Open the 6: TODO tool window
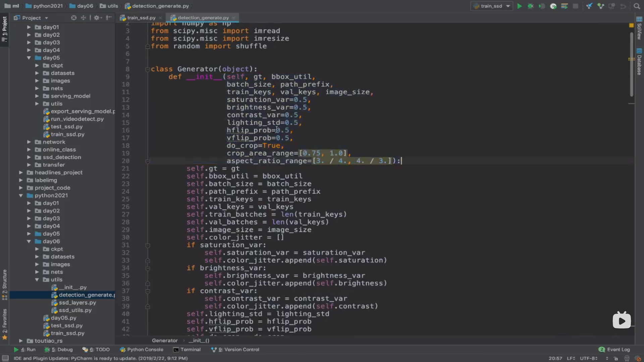The width and height of the screenshot is (644, 362). click(96, 350)
